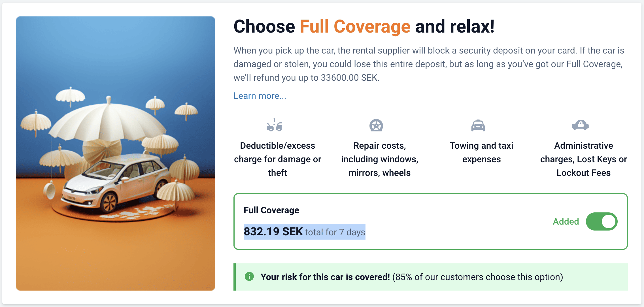Click the 'Choose Full Coverage and relax!' heading
Screen dimensions: 644x307
[364, 26]
